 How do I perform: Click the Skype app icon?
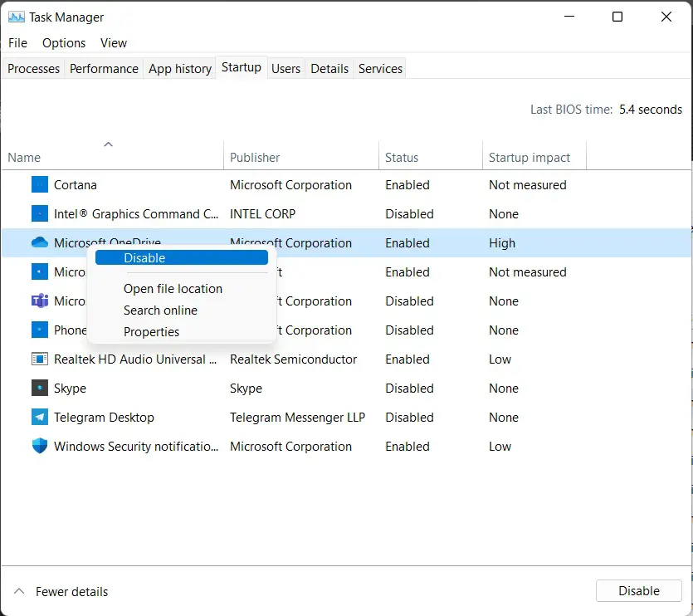point(40,388)
